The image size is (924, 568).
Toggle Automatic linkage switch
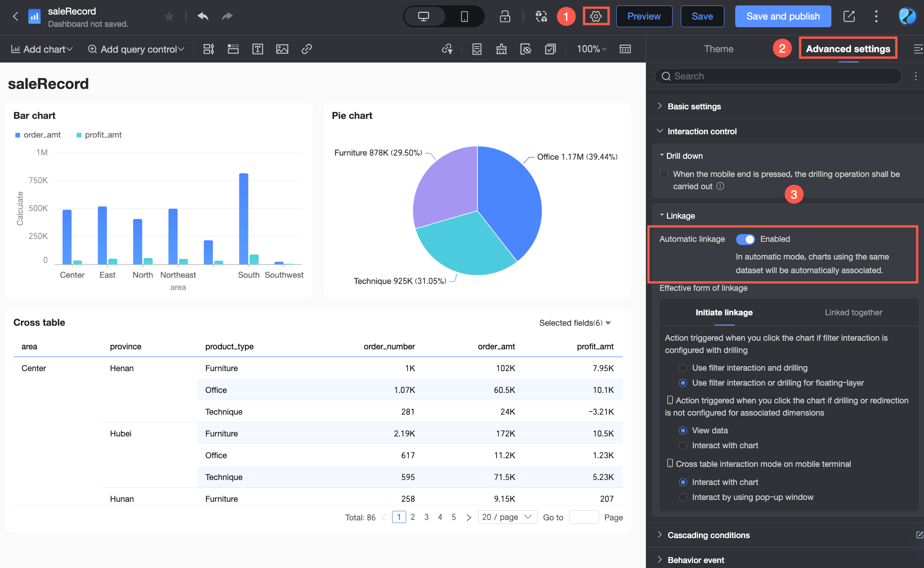pyautogui.click(x=745, y=239)
